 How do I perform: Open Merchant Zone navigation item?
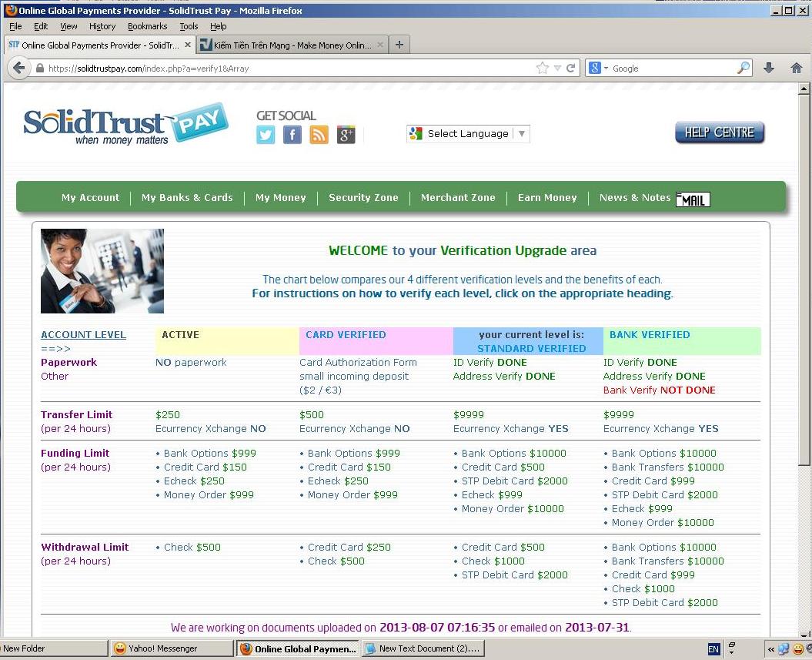click(458, 197)
